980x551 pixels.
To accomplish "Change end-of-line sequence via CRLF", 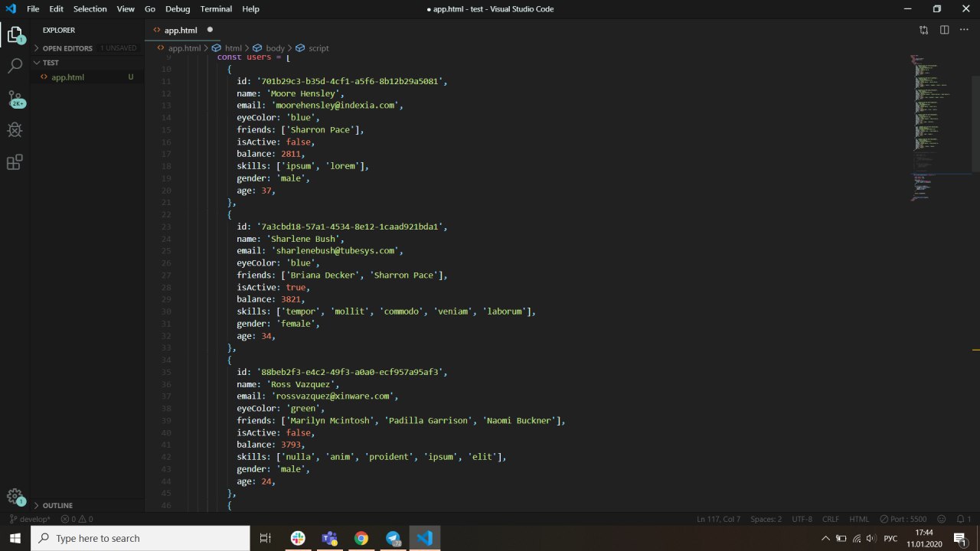I will (831, 519).
